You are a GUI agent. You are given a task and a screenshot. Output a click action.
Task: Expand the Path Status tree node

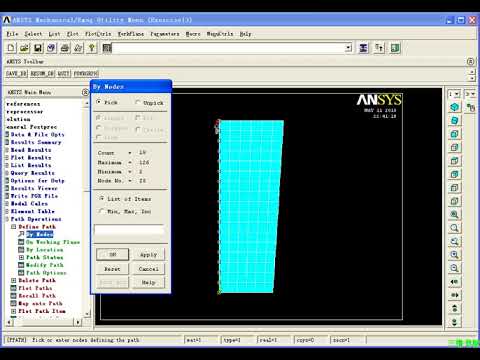pyautogui.click(x=21, y=257)
